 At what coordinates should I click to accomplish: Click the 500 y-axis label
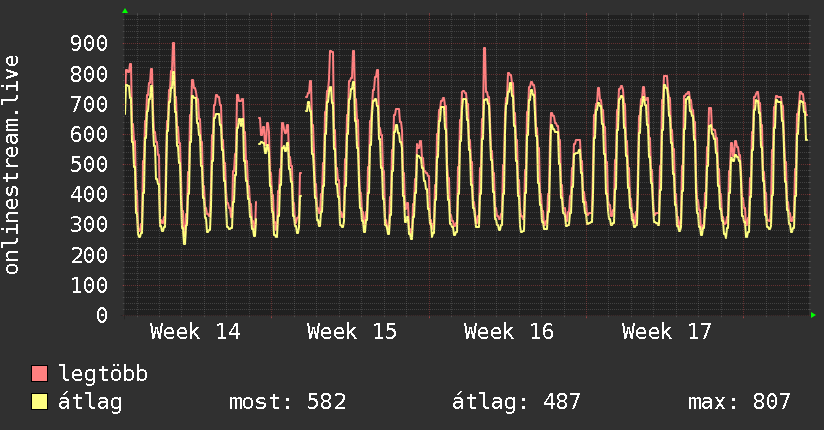(89, 165)
